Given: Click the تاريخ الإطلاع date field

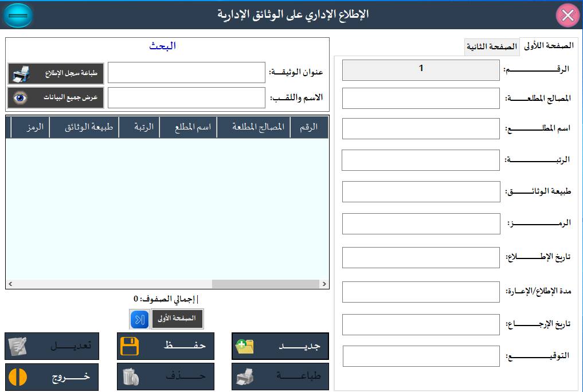Looking at the screenshot, I should pos(421,258).
